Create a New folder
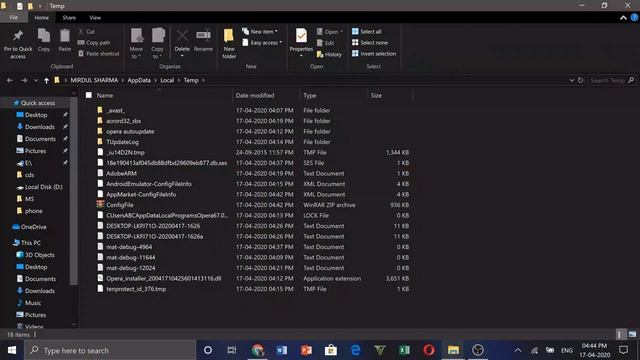The height and width of the screenshot is (360, 640). [x=229, y=43]
